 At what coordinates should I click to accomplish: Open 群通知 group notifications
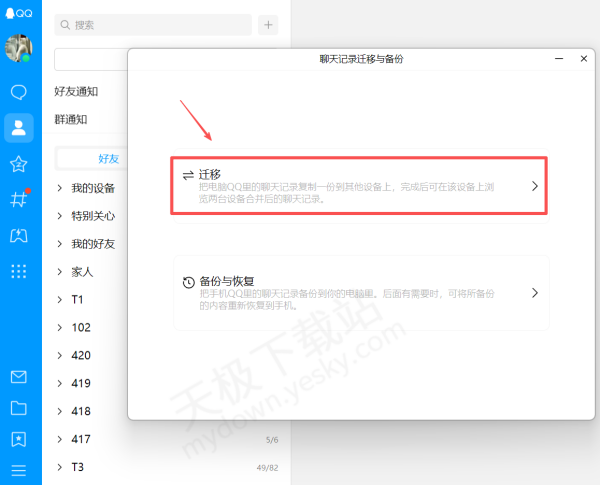(70, 119)
